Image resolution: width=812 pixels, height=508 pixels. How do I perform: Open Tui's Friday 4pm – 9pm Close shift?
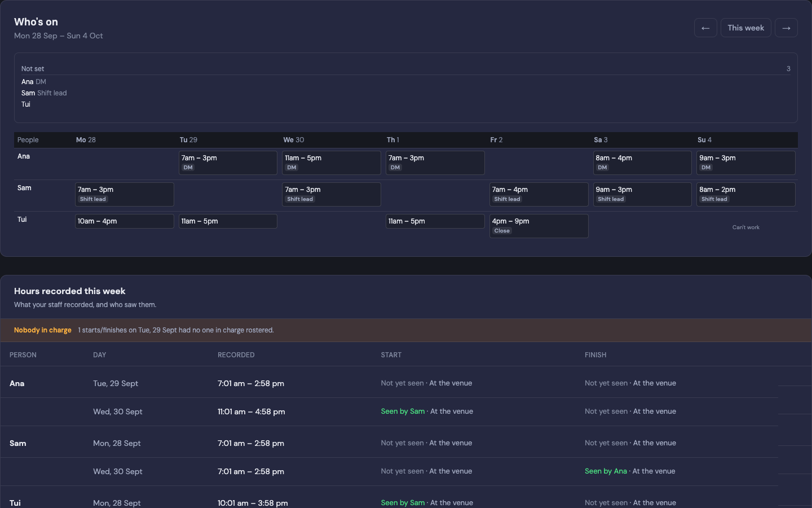[x=539, y=226]
